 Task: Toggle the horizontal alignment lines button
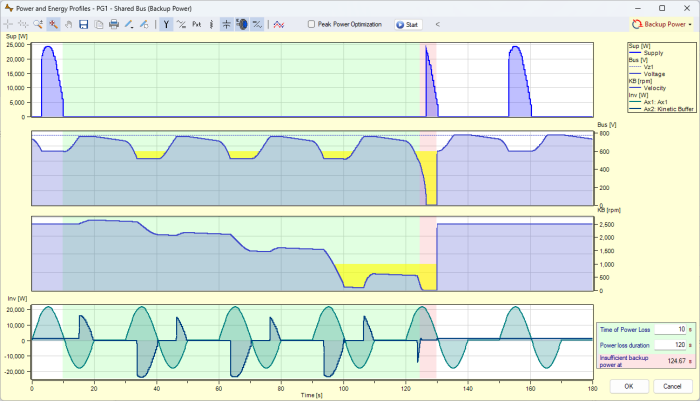point(227,23)
